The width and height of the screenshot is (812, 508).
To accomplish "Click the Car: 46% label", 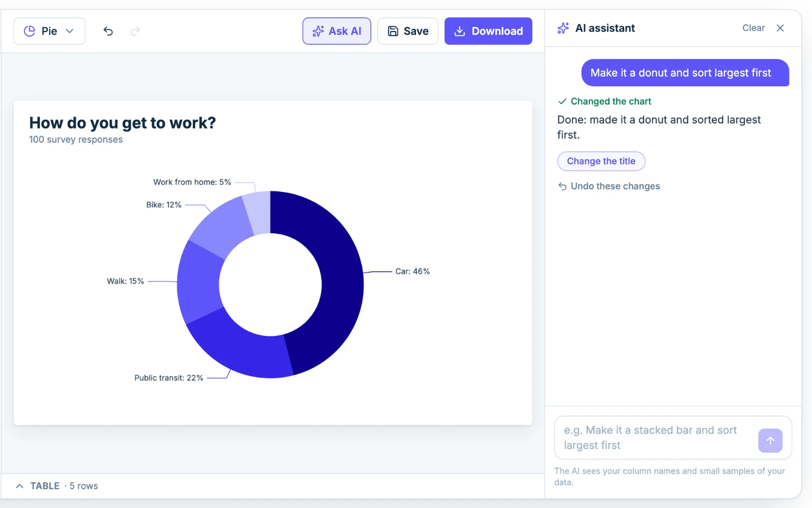I will click(413, 271).
